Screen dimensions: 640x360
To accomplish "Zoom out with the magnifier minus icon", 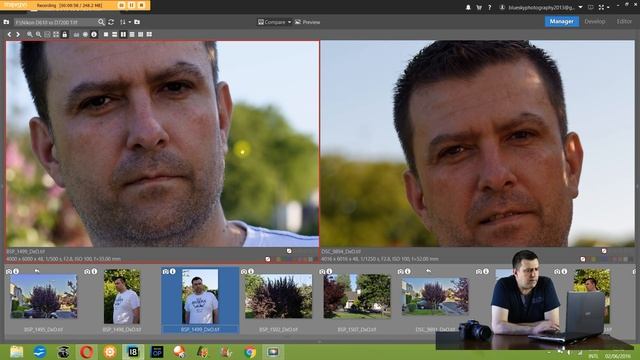I will tap(38, 35).
